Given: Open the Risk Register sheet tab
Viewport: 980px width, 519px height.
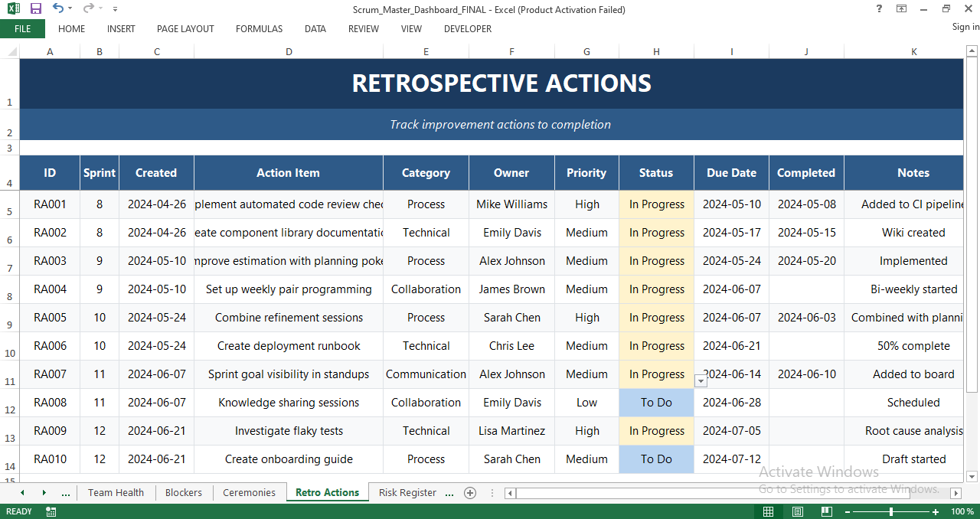Looking at the screenshot, I should pos(407,493).
